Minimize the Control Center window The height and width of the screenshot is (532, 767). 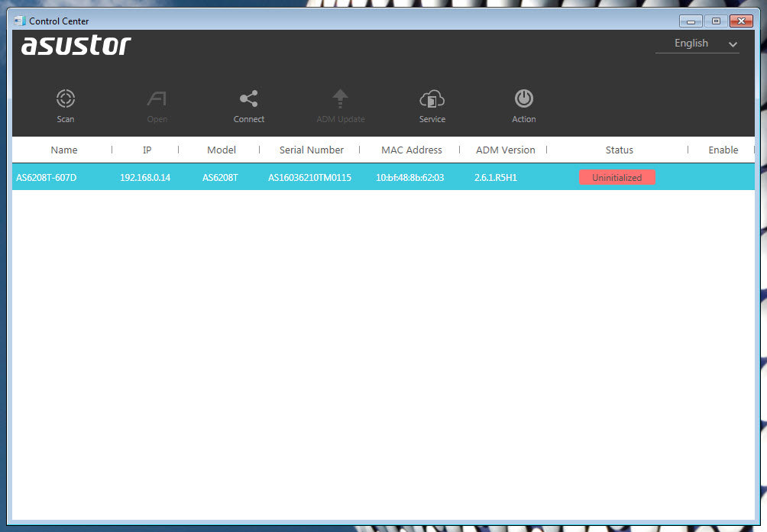click(x=691, y=21)
